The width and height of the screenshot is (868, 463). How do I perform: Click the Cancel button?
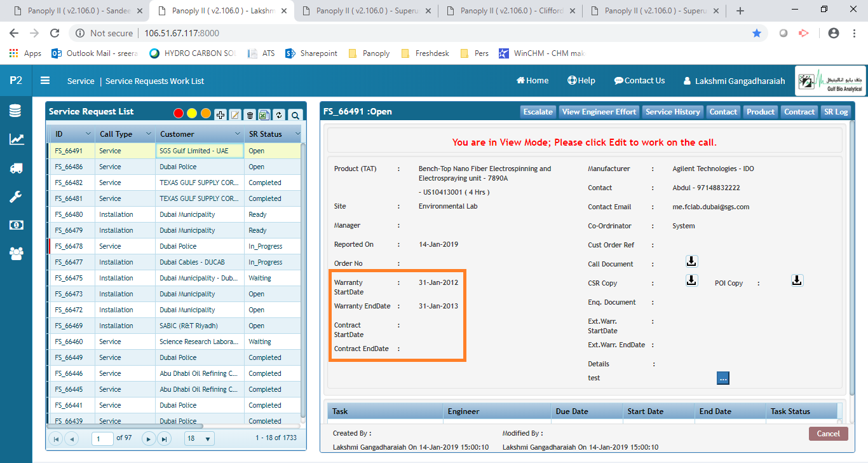pyautogui.click(x=828, y=434)
